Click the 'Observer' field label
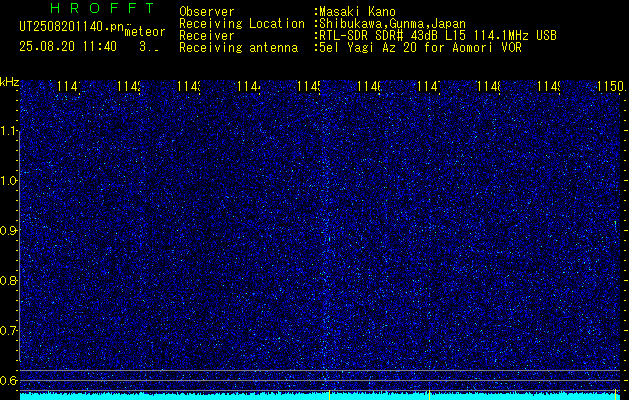 [x=207, y=11]
